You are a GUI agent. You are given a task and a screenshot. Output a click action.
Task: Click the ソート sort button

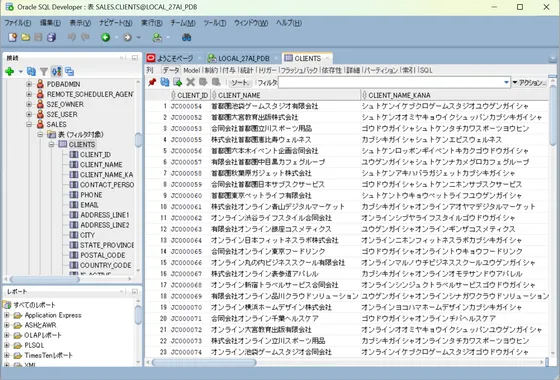pos(240,82)
